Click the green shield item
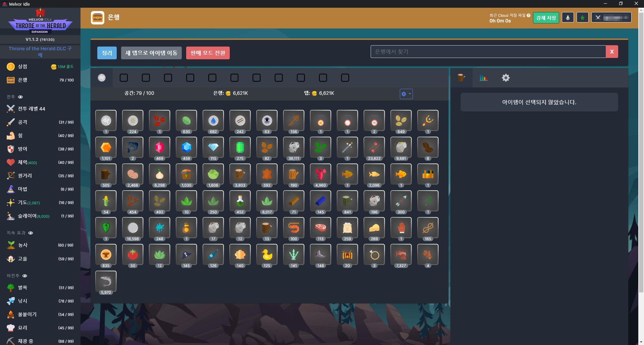The width and height of the screenshot is (644, 345). click(x=106, y=228)
